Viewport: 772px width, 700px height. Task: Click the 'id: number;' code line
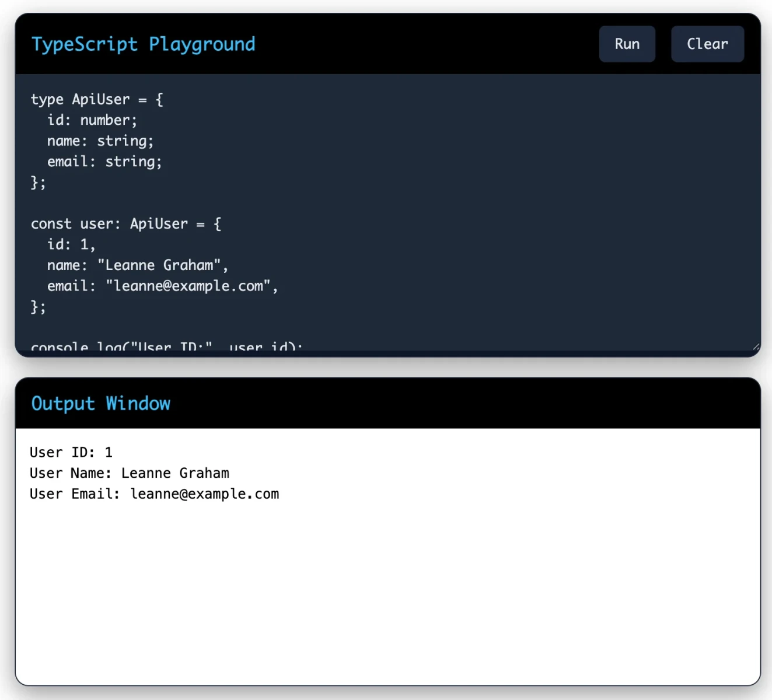[x=92, y=120]
